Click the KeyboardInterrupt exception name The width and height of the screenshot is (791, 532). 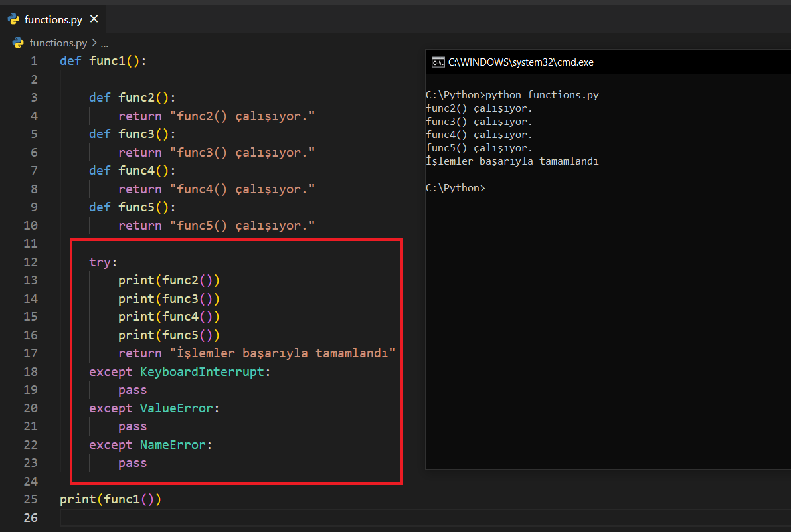(x=202, y=371)
